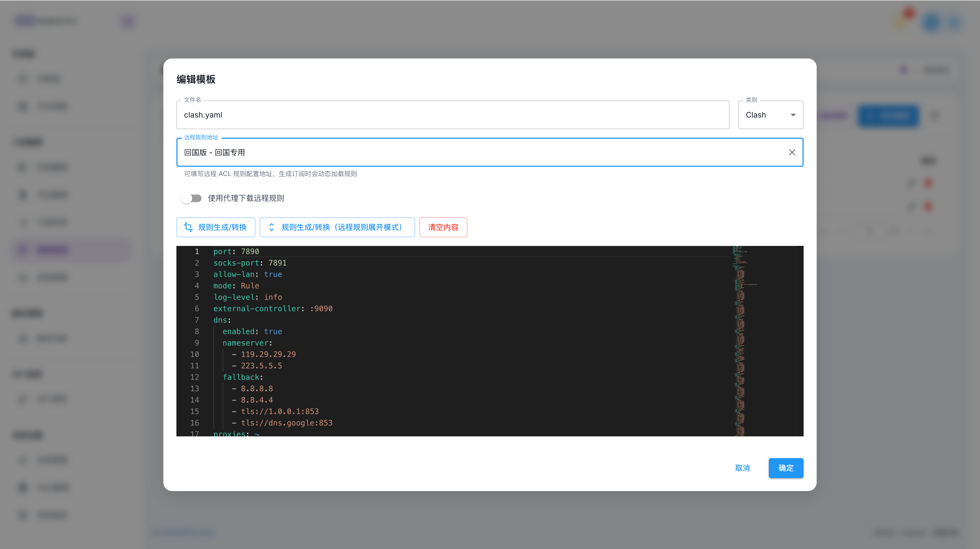Screen dimensions: 980x549
Task: Click the '8.8.8.8' entry
Action: [x=257, y=388]
